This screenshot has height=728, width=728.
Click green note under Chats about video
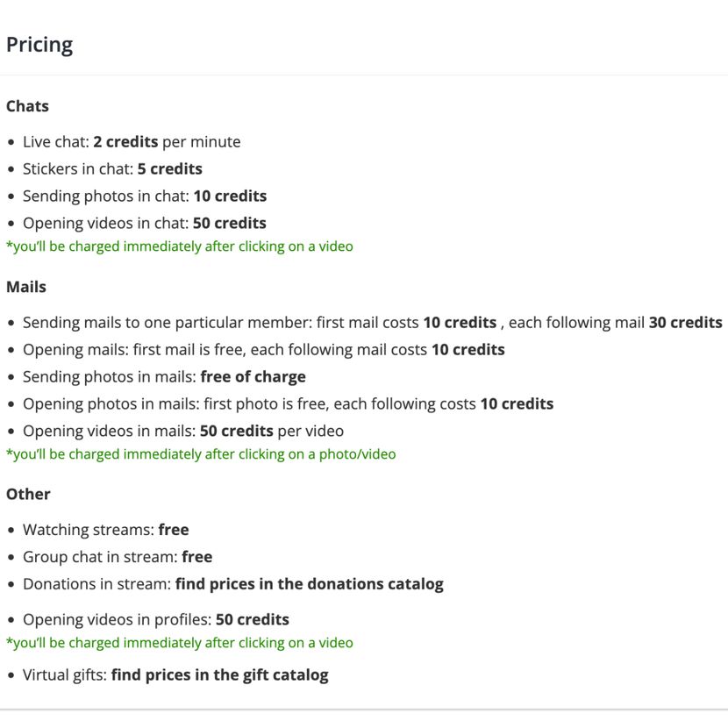tap(180, 246)
